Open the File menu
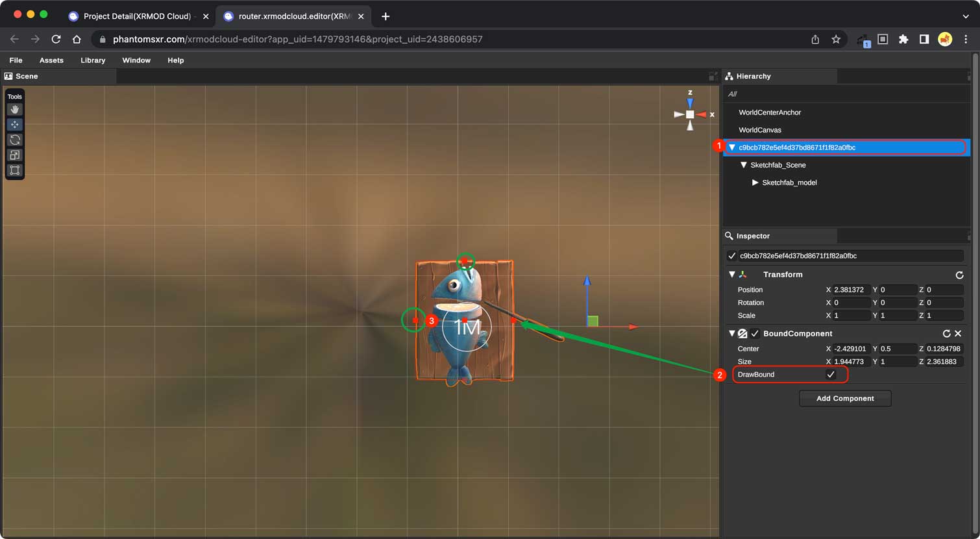 (16, 60)
